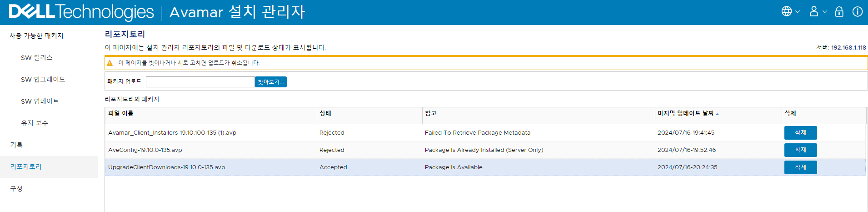This screenshot has height=212, width=868.
Task: Open the globe language selector icon
Action: coord(787,11)
